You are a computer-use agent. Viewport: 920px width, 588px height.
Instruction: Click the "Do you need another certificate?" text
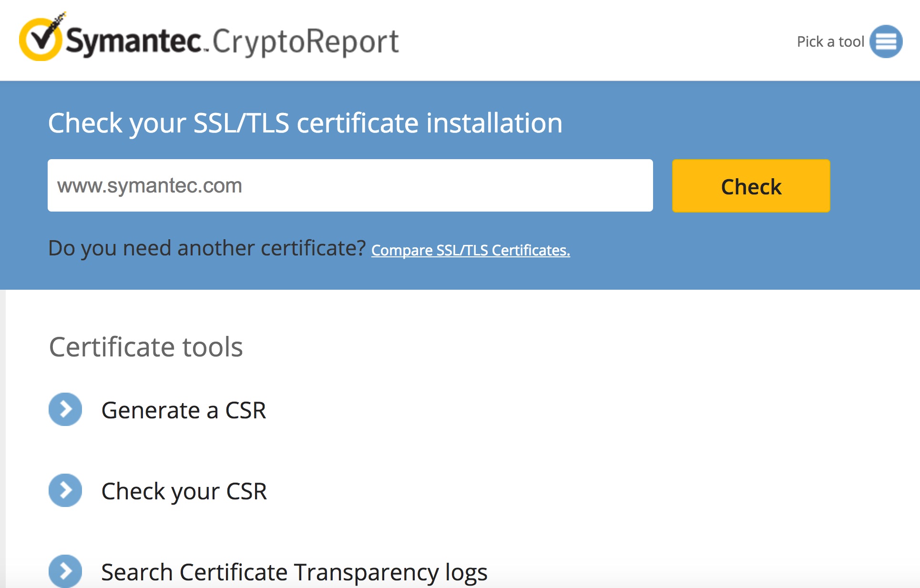tap(207, 248)
